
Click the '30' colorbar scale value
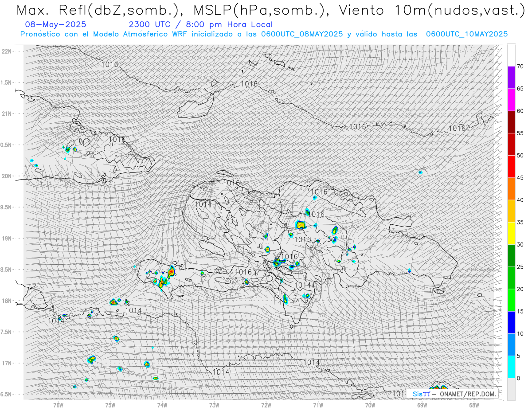[520, 245]
